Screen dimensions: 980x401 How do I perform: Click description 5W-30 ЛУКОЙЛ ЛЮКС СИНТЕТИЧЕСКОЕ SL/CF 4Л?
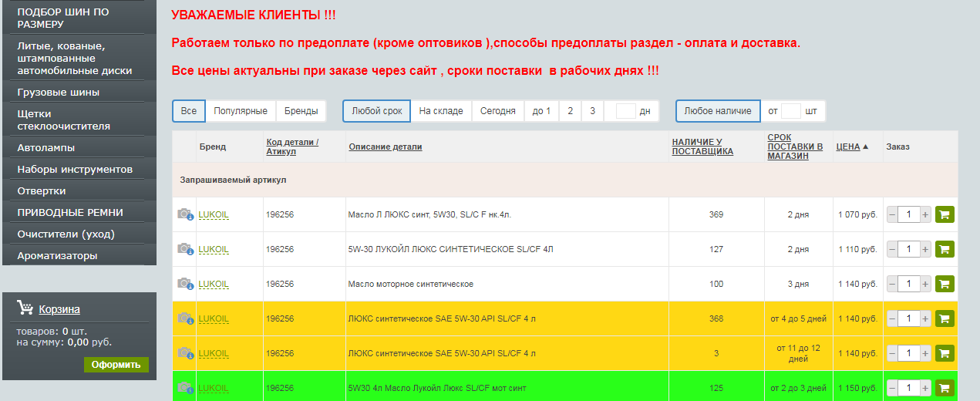point(451,249)
